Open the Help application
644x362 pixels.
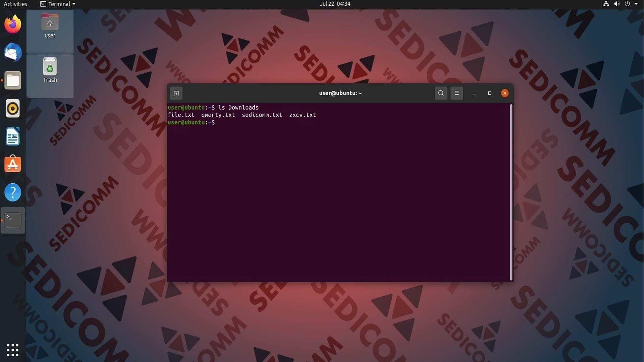13,192
